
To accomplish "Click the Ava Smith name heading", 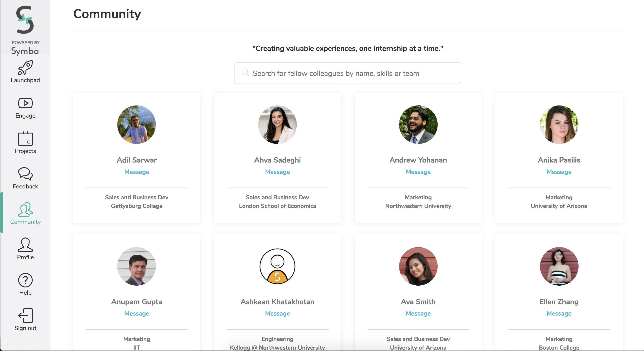I will point(418,302).
